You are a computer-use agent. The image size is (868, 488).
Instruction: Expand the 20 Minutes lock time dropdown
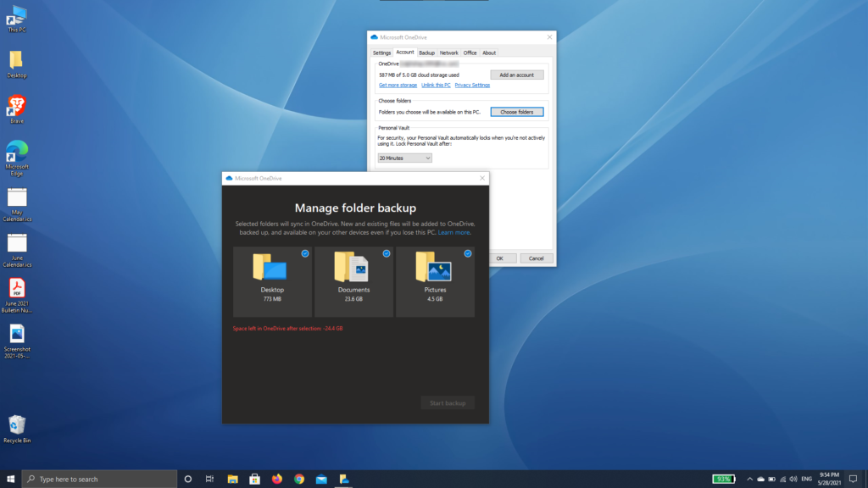(404, 158)
